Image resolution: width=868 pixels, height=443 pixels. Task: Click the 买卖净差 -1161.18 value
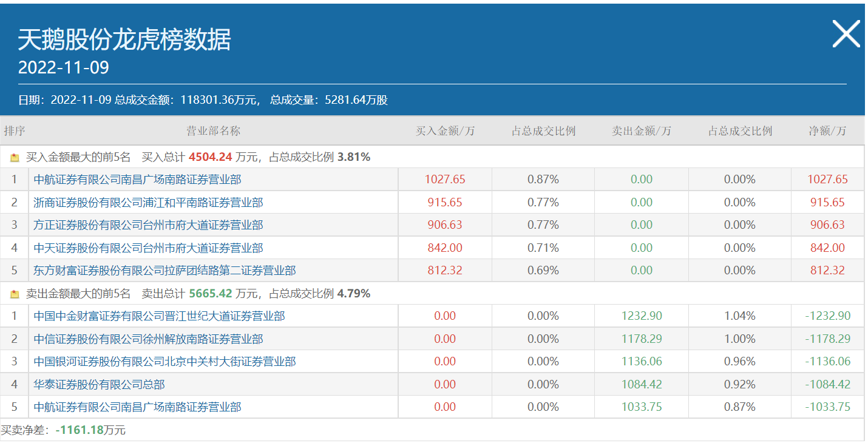(79, 430)
